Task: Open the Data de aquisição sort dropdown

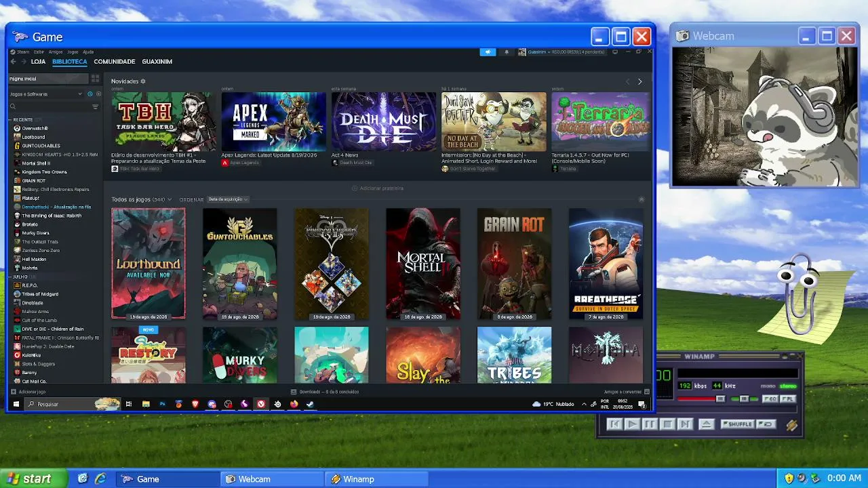Action: click(x=229, y=199)
